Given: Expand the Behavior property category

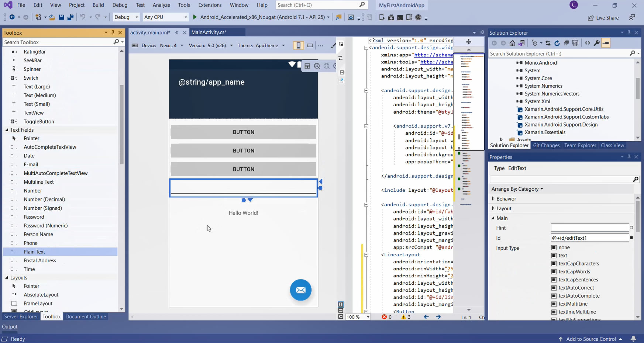Looking at the screenshot, I should [493, 199].
